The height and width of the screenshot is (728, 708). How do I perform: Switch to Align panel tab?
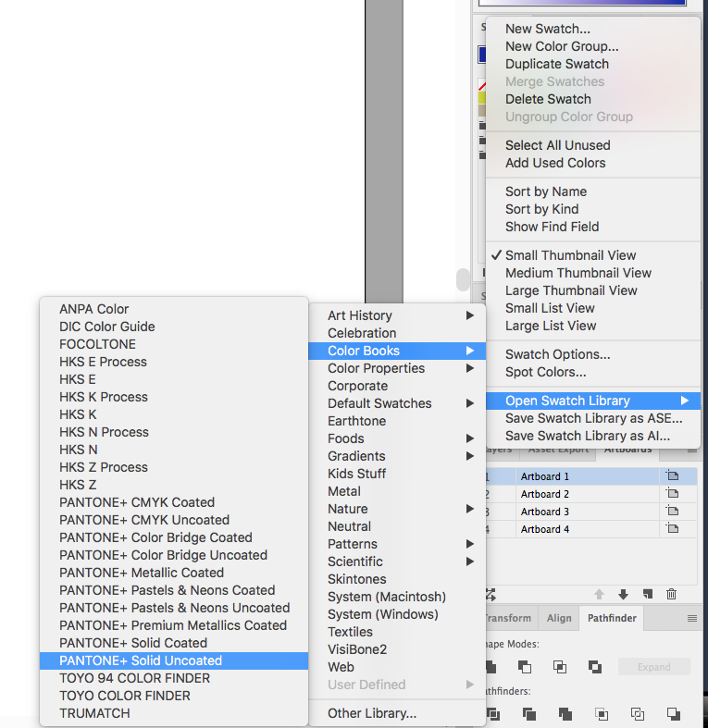click(x=559, y=619)
